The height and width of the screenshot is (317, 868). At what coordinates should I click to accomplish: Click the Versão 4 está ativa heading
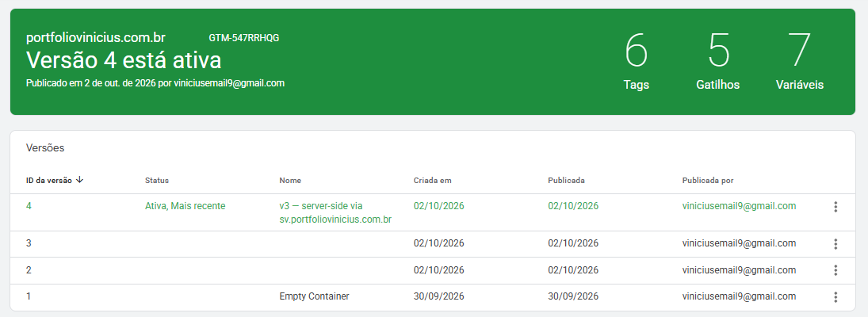[124, 60]
